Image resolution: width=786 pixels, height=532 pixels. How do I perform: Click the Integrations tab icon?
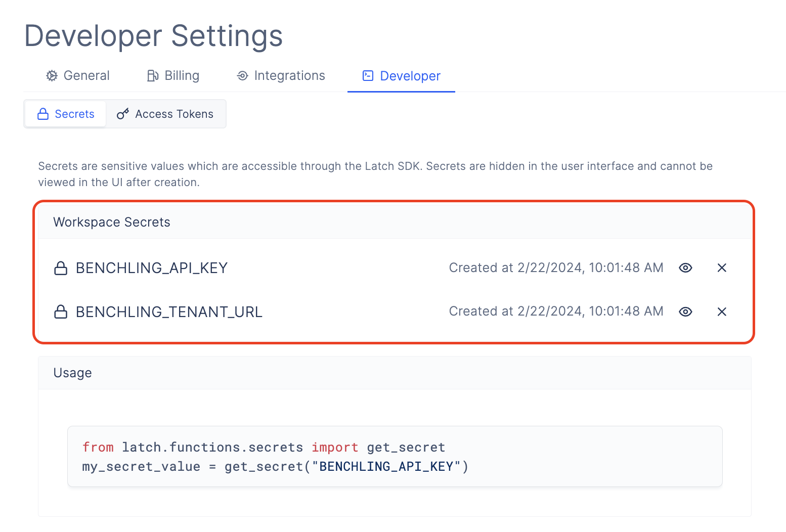pyautogui.click(x=242, y=76)
